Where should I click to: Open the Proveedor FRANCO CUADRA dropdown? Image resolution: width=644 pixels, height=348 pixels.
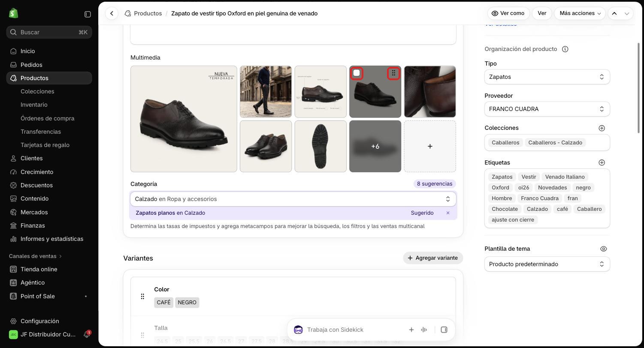click(547, 109)
